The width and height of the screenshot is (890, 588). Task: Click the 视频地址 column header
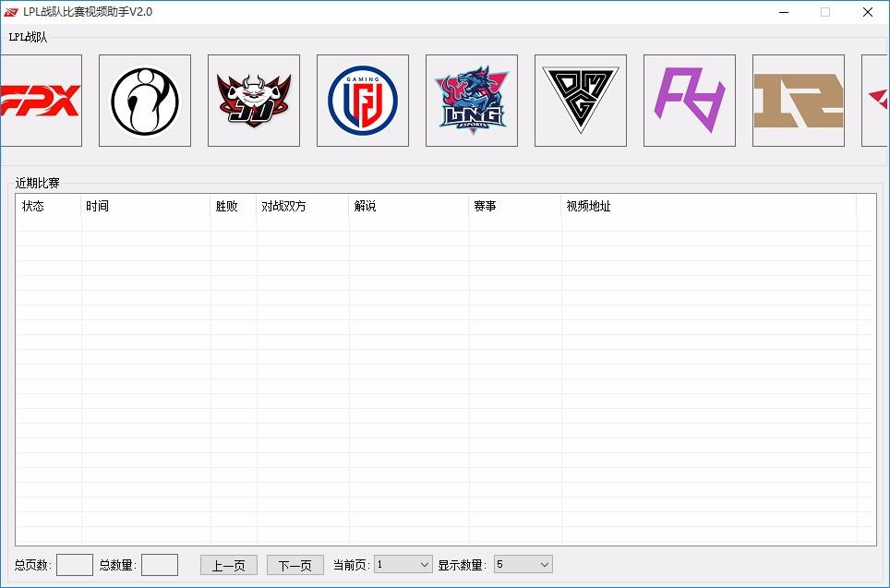pos(709,206)
